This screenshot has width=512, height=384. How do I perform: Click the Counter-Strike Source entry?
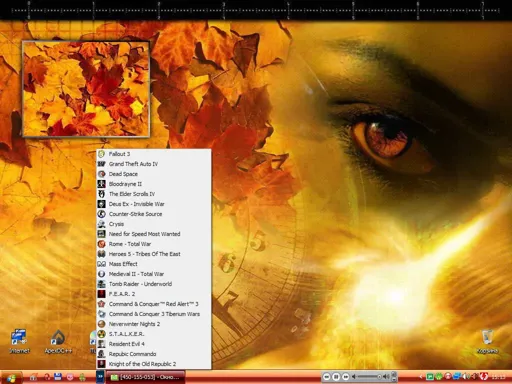[x=154, y=214]
